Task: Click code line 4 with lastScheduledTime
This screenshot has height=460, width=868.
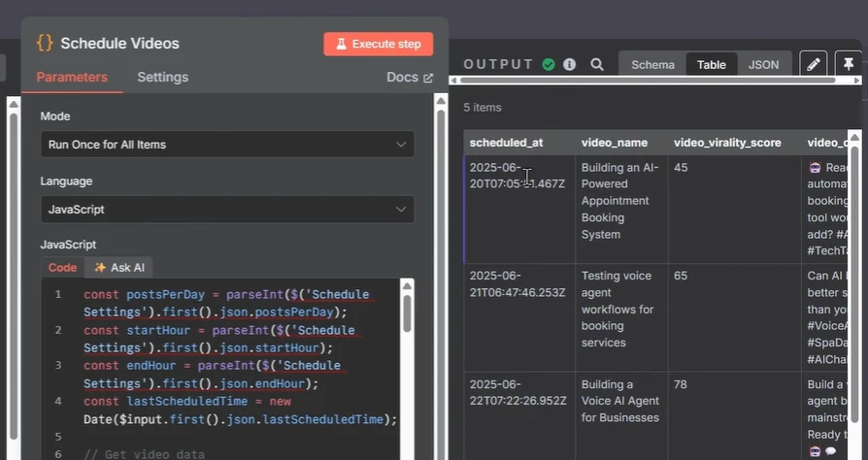Action: coord(240,411)
